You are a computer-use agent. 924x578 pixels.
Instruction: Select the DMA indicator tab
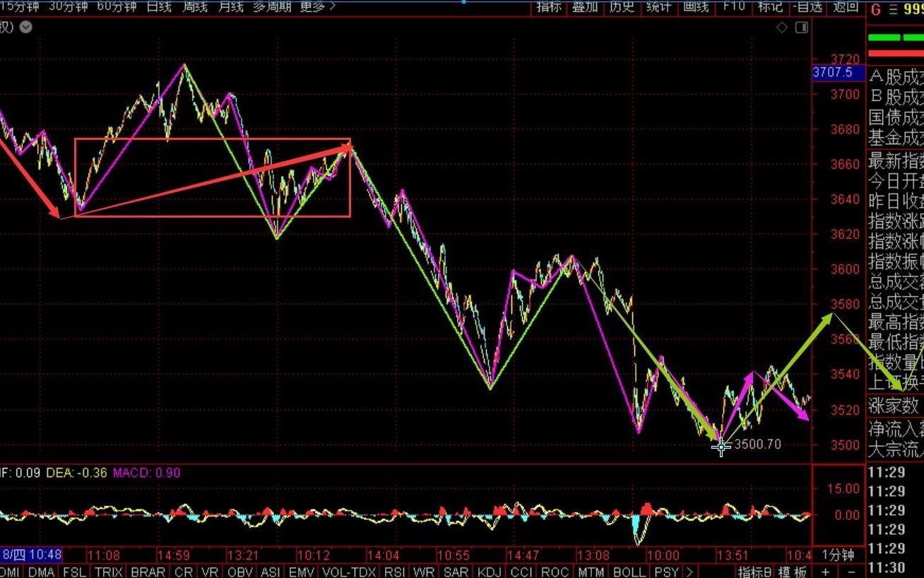(42, 572)
